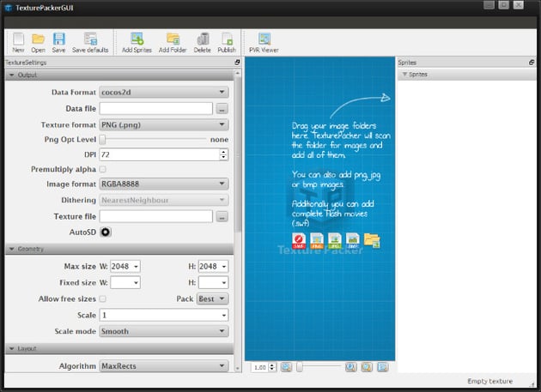Click the zoom 1.00 value field
Image resolution: width=541 pixels, height=392 pixels.
[260, 367]
